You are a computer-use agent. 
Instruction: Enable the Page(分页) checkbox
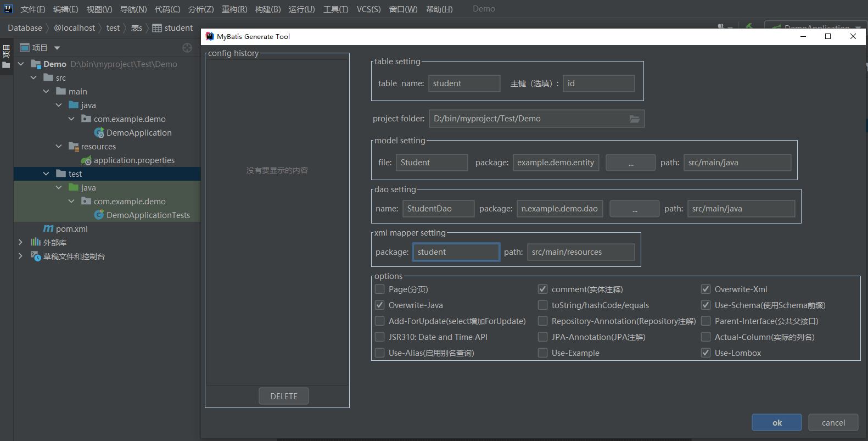[x=379, y=289]
